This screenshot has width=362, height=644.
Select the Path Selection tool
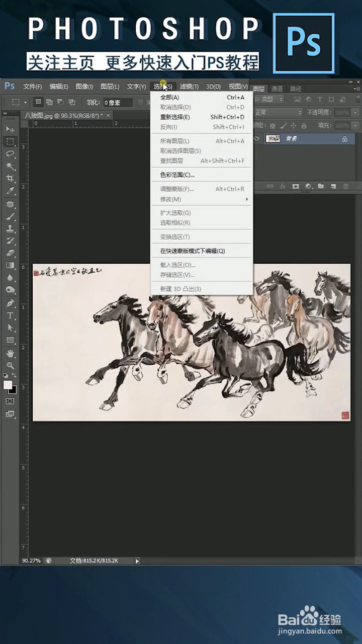point(10,328)
